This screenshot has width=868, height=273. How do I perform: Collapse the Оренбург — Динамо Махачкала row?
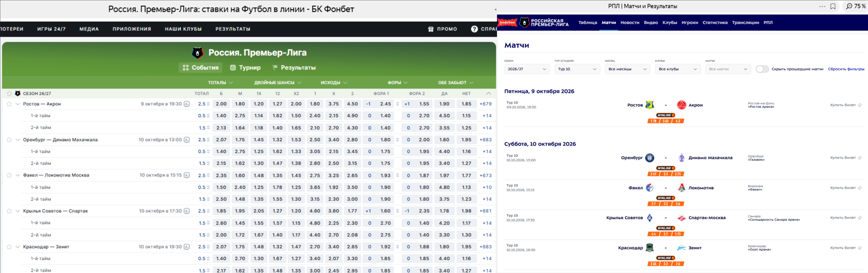[18, 140]
